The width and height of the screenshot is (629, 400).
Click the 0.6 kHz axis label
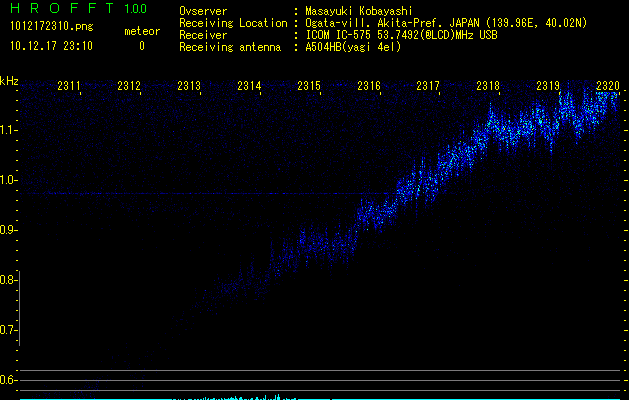(7, 380)
